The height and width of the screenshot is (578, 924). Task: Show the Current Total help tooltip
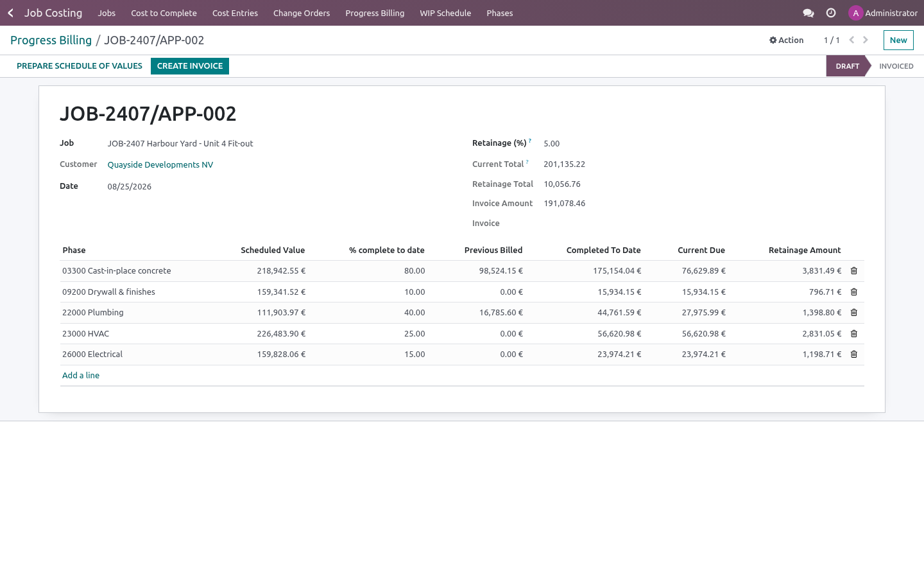527,162
